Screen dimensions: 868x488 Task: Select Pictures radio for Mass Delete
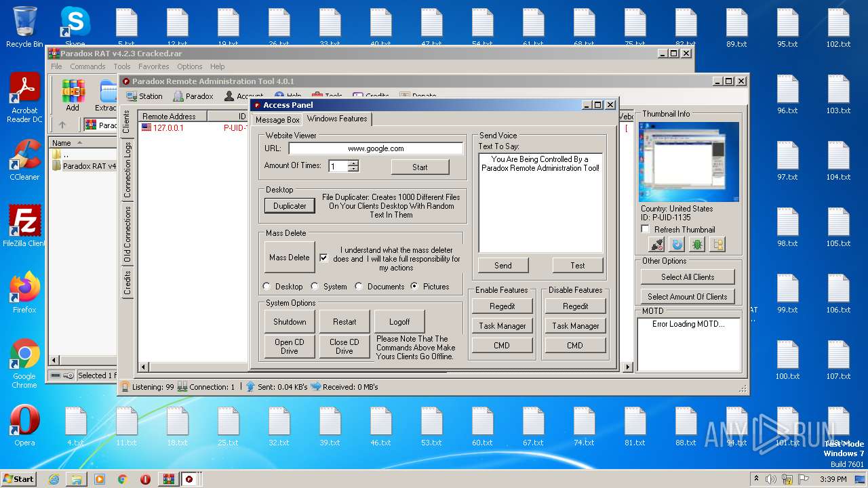[414, 286]
